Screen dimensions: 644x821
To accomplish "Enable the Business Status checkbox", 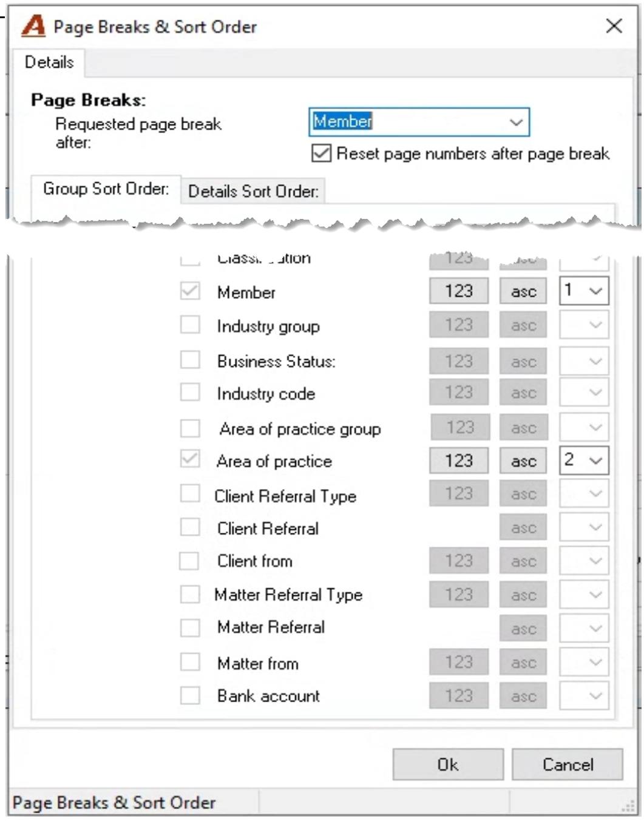I will coord(190,360).
